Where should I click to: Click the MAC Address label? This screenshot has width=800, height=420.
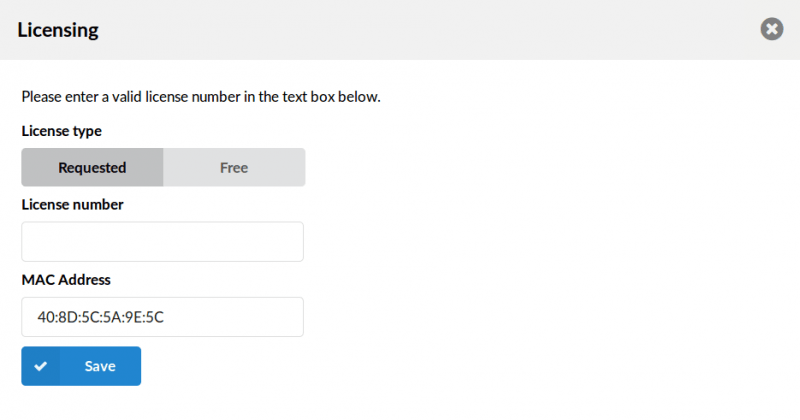point(66,280)
